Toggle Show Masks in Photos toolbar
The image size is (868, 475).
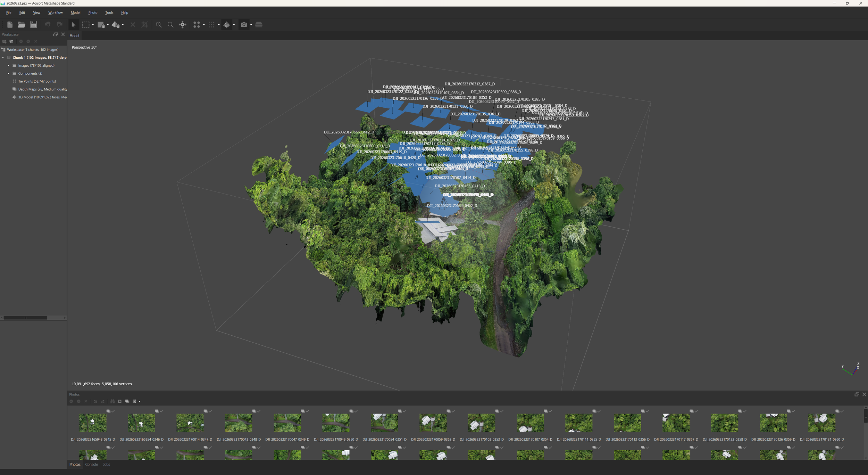coord(120,401)
